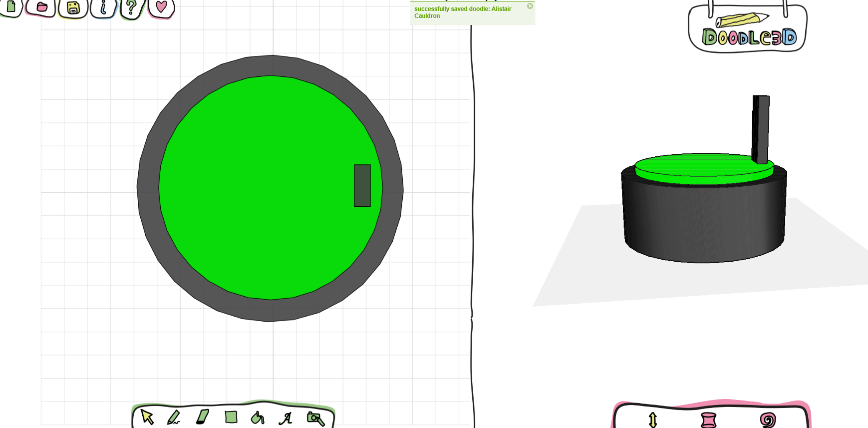The height and width of the screenshot is (428, 868).
Task: Select the small dark rectangle on the canvas
Action: coord(362,185)
